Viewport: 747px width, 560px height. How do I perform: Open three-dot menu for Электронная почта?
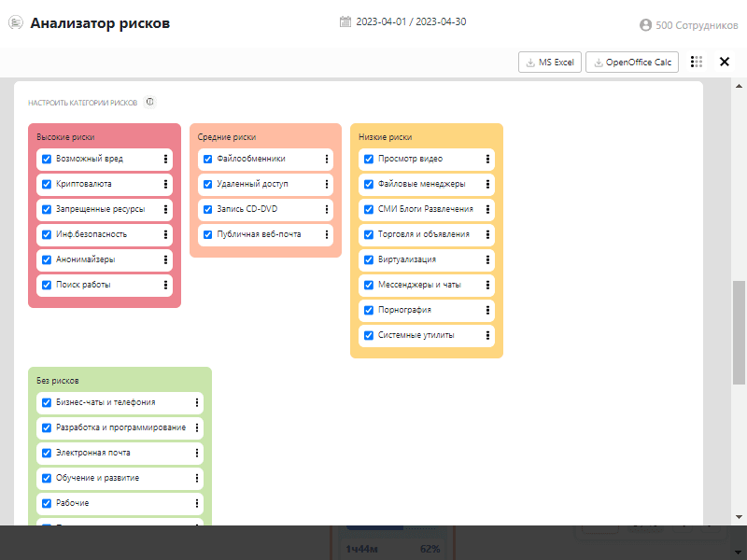pyautogui.click(x=197, y=453)
